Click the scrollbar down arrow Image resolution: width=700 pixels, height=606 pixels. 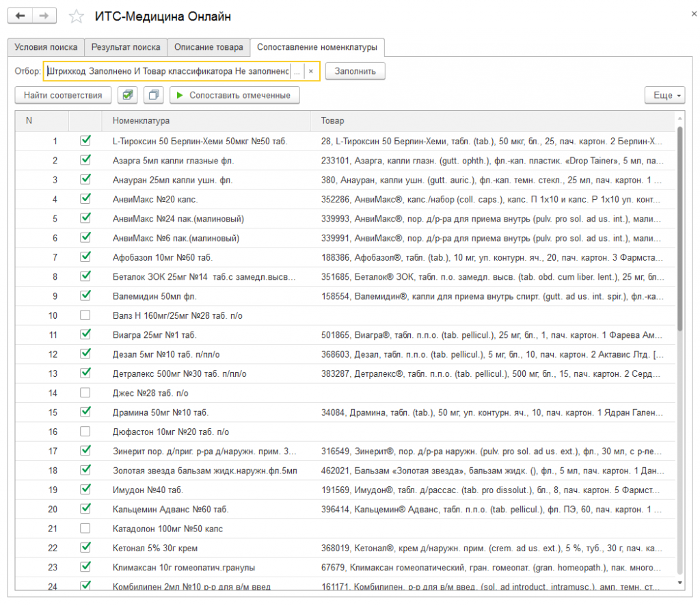(x=680, y=583)
